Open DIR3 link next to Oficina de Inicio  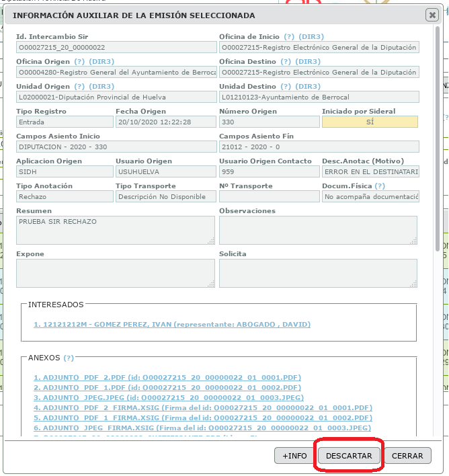tap(311, 37)
